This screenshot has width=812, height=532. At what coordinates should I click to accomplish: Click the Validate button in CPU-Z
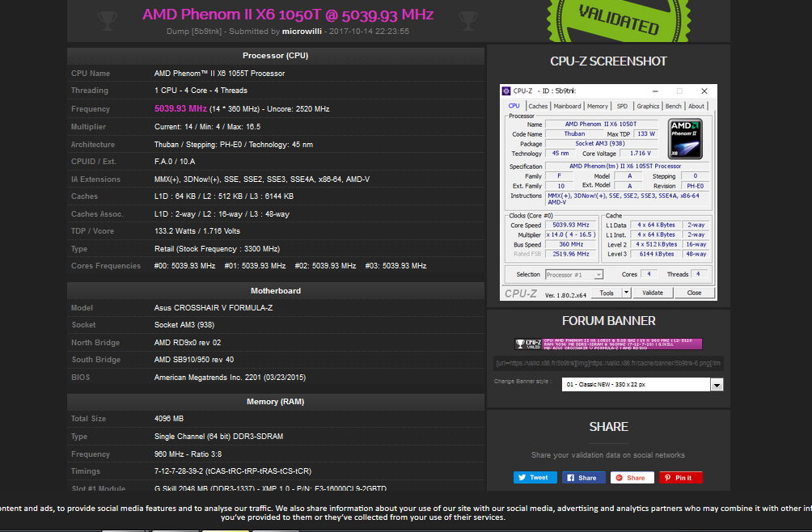(x=653, y=293)
